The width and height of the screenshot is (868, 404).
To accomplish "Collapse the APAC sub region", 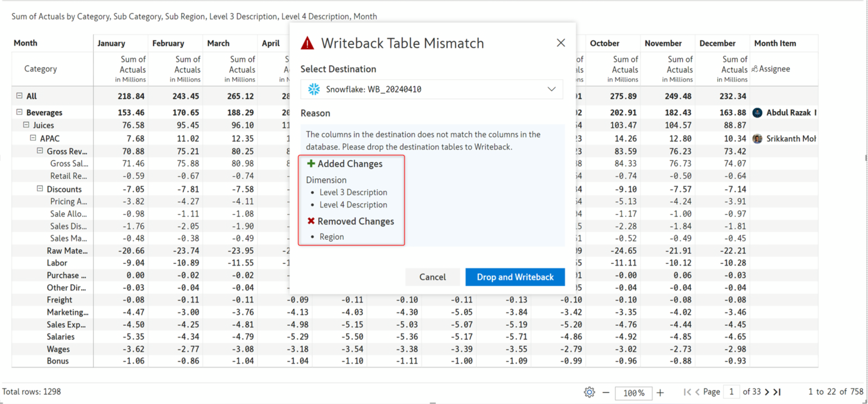I will tap(33, 138).
